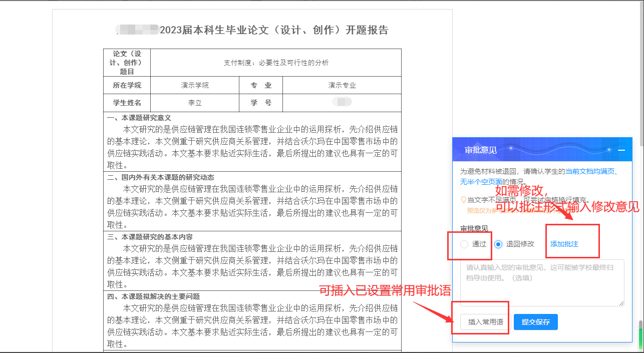The height and width of the screenshot is (353, 644).
Task: Click heading 一、本课题研究意义
Action: point(139,118)
